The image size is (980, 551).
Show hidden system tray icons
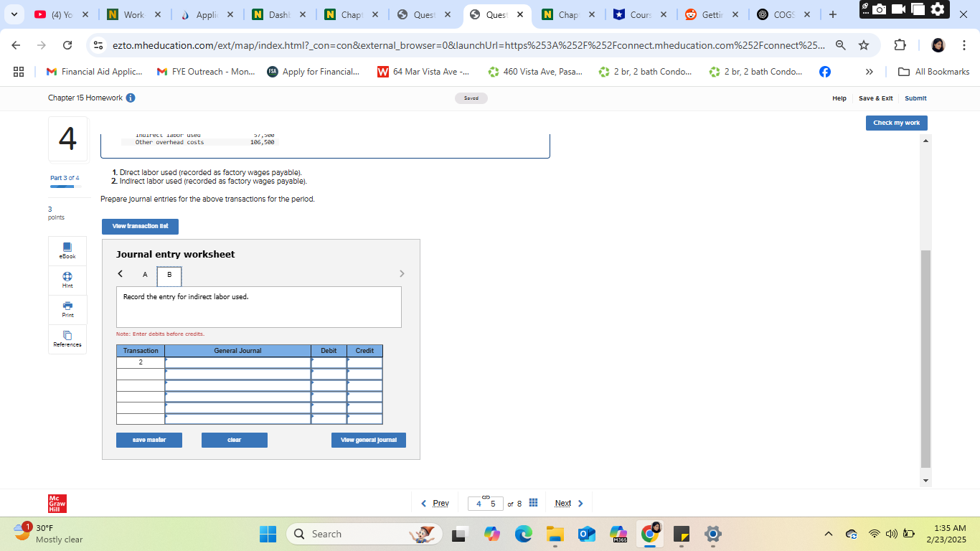tap(828, 534)
